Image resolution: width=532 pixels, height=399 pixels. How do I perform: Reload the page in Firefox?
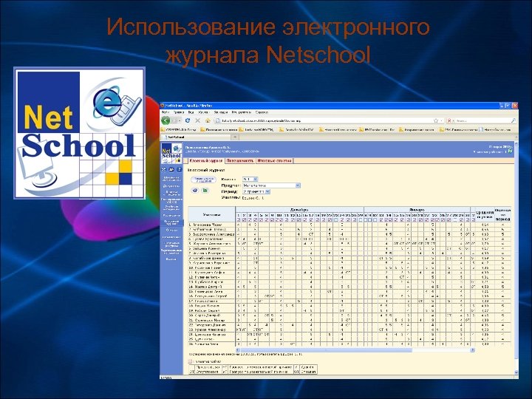tap(188, 120)
